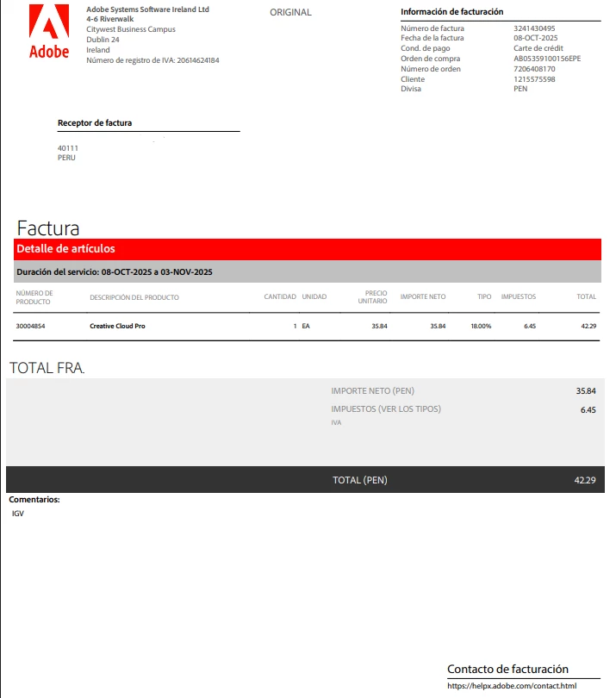Click IMPUESTOS (VER LOS TIPOS) label

[x=386, y=409]
